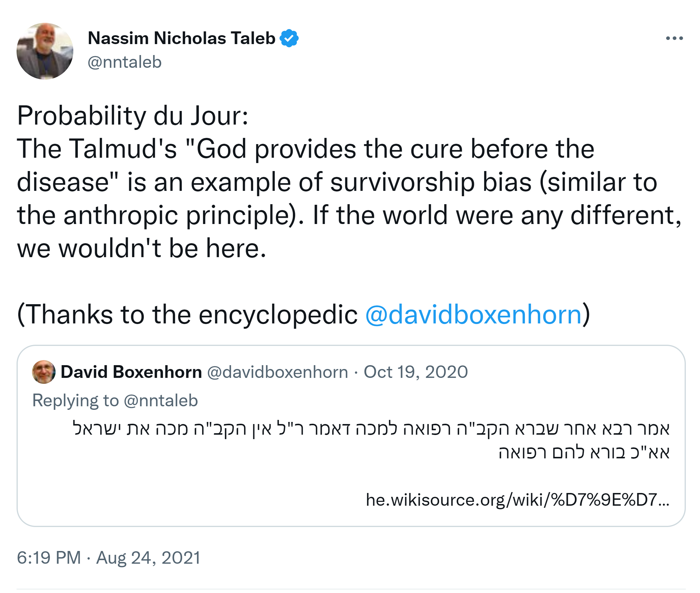Open the more options three-dot menu

coord(674,38)
